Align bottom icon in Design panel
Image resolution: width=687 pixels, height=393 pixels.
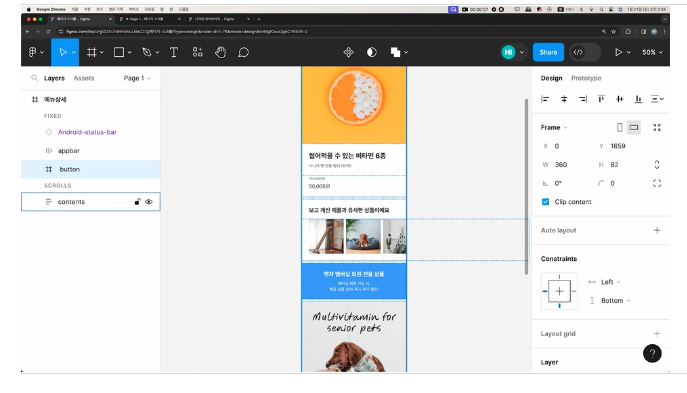coord(638,99)
